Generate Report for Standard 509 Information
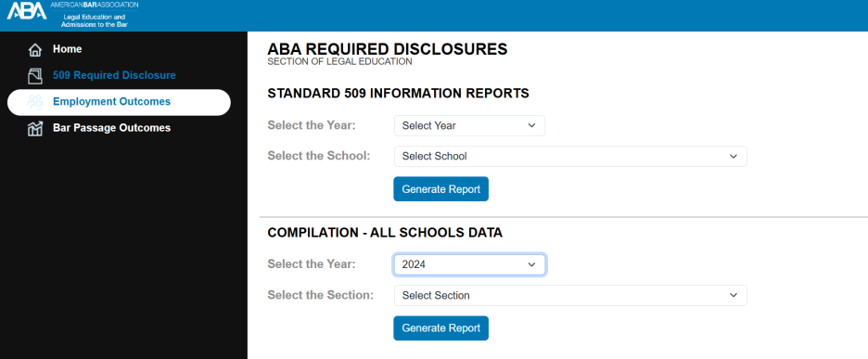 click(440, 189)
